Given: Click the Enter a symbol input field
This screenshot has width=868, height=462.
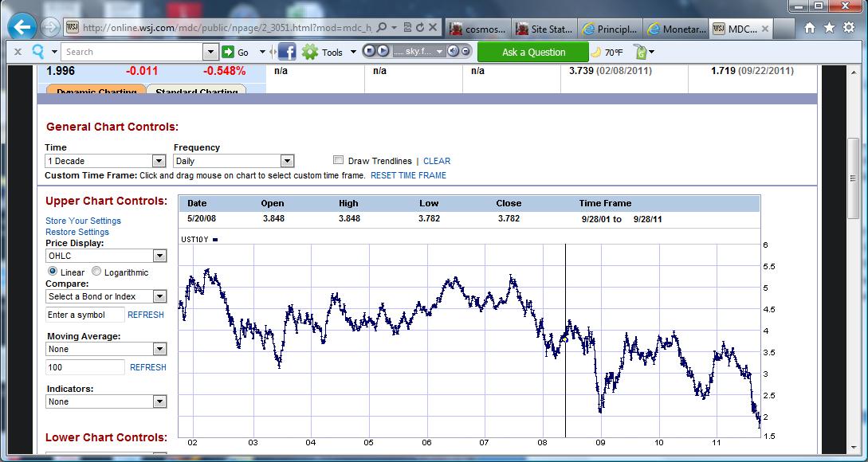Looking at the screenshot, I should coord(85,315).
